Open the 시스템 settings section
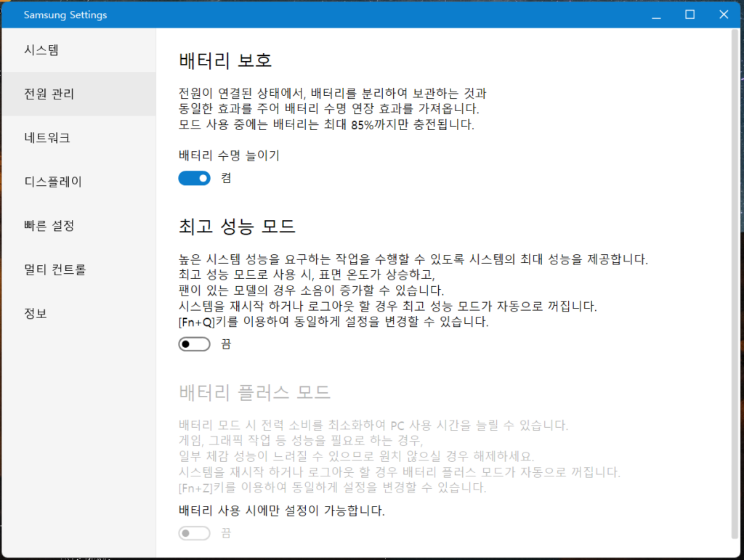Image resolution: width=744 pixels, height=560 pixels. 78,50
